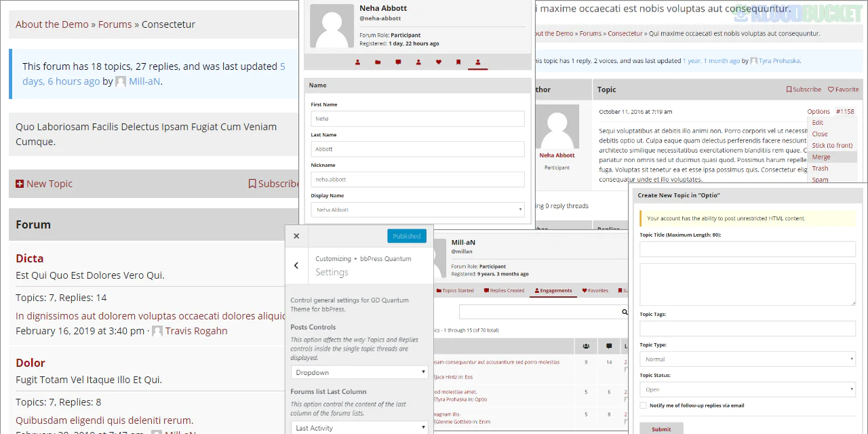Click the New Topic plus icon
The width and height of the screenshot is (868, 434).
pos(19,183)
